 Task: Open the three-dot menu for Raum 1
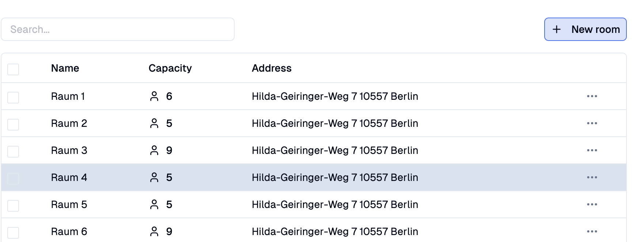[592, 96]
